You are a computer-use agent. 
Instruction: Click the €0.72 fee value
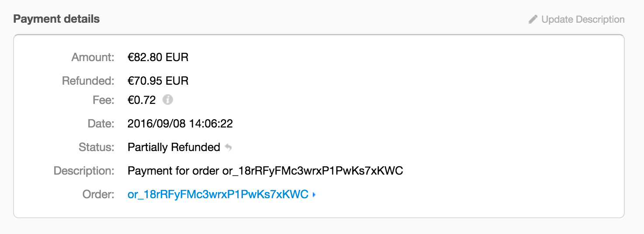point(142,100)
